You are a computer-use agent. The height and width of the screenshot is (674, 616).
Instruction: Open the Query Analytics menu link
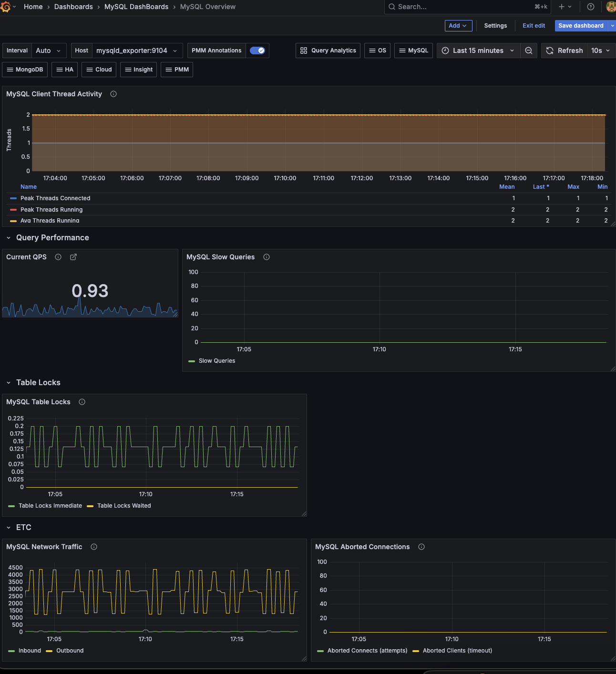328,51
